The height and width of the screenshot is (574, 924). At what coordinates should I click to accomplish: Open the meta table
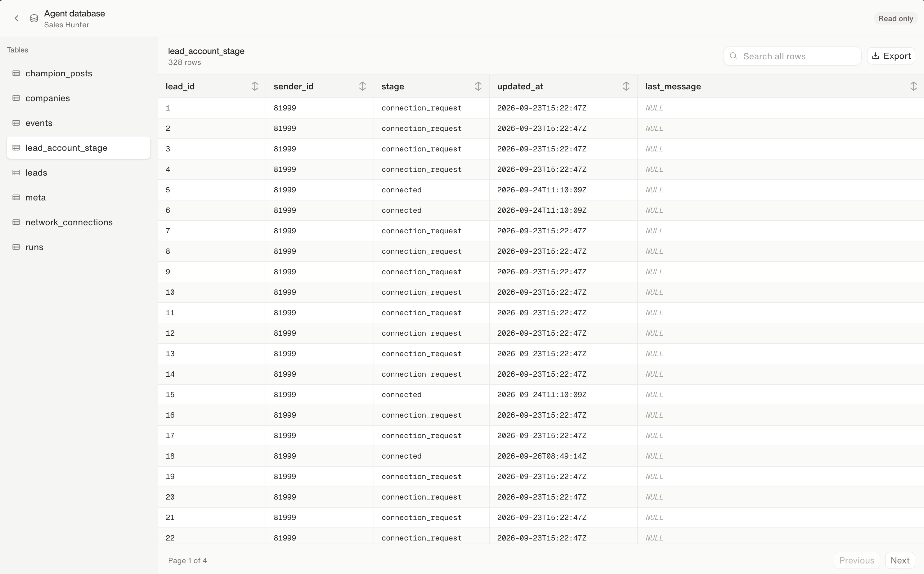coord(78,197)
